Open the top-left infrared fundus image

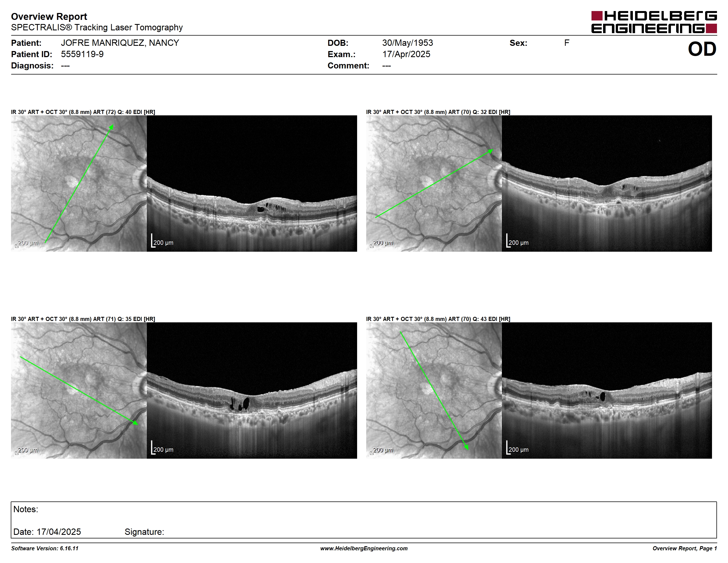coord(79,184)
